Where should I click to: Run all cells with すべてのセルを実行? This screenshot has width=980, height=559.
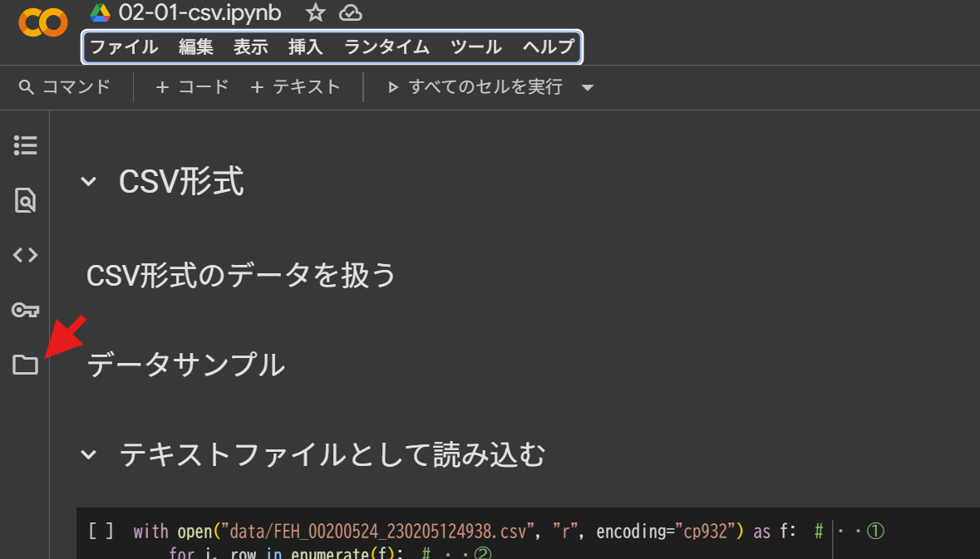(475, 87)
